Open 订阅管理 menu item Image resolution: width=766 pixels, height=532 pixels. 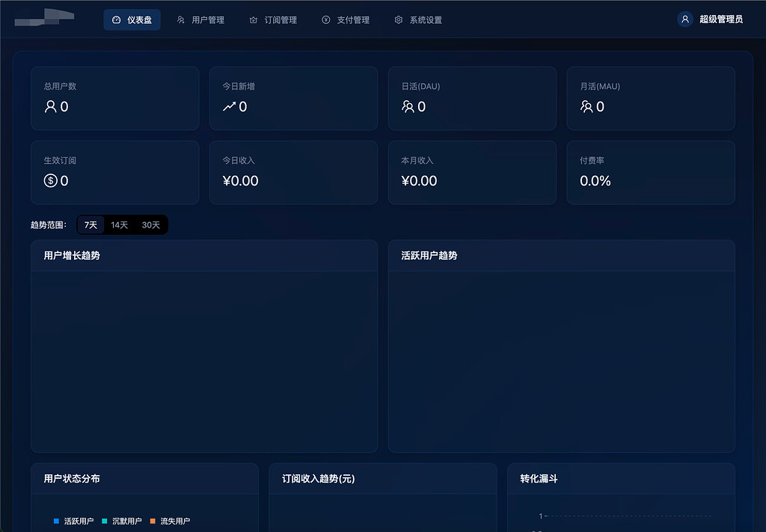273,20
